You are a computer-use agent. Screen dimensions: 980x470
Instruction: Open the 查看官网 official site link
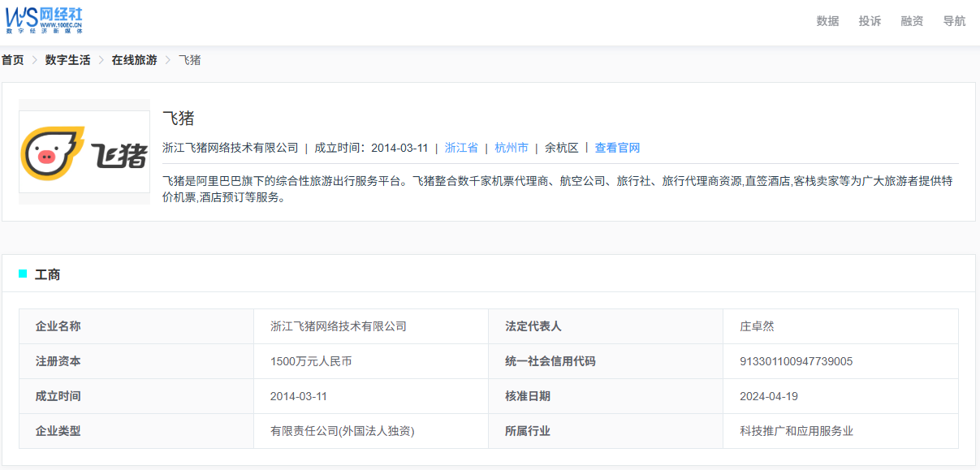point(617,148)
